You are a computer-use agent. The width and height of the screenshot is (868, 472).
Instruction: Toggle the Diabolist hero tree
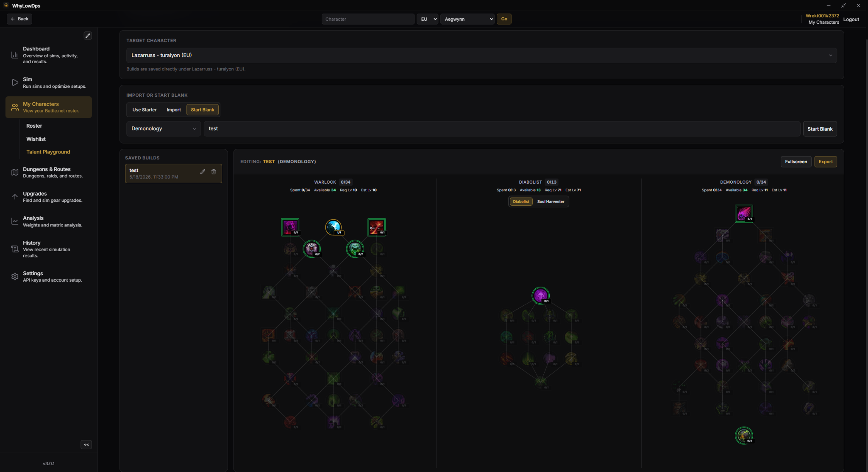(521, 201)
